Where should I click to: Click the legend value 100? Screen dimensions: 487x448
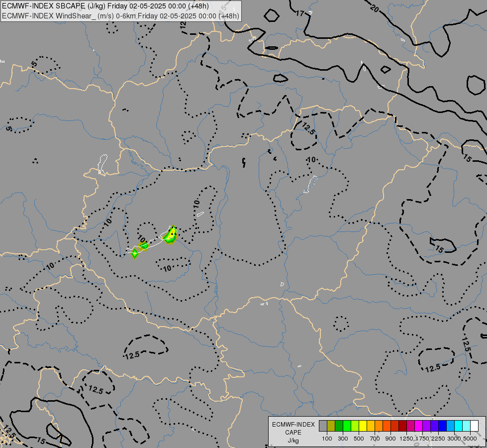coord(327,439)
